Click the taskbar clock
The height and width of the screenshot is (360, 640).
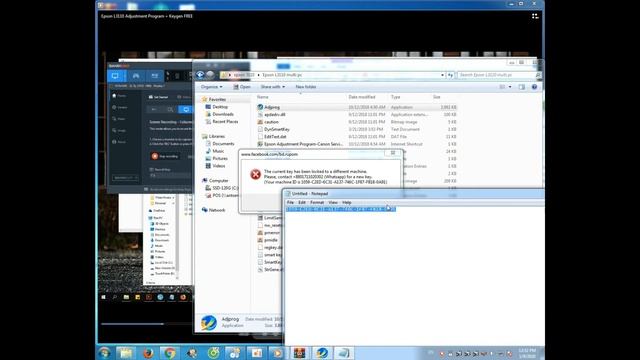[x=527, y=353]
